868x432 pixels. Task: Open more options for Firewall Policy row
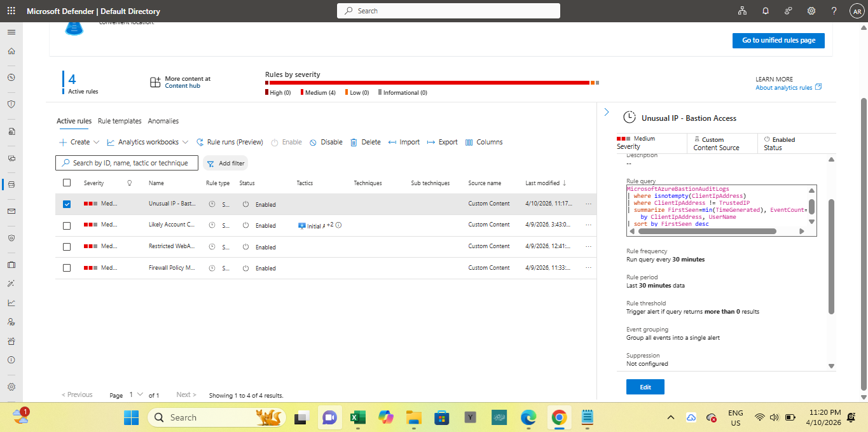click(x=588, y=268)
